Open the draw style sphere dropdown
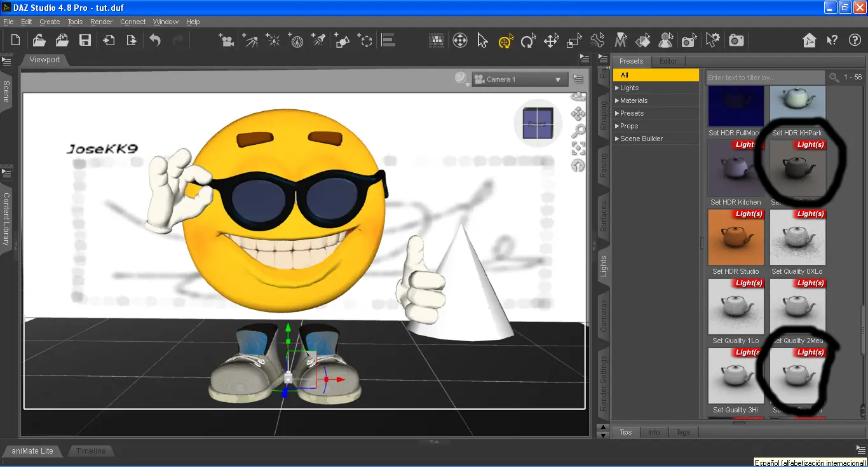Image resolution: width=868 pixels, height=467 pixels. 462,79
